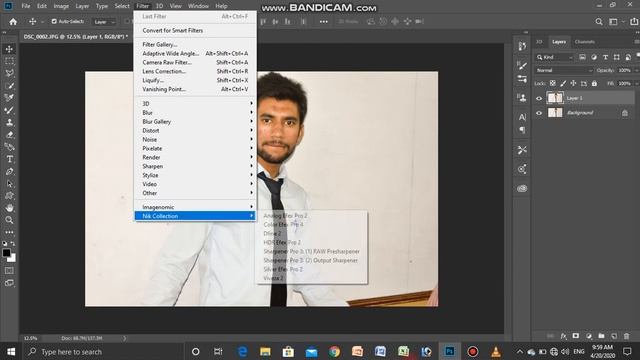
Task: Add a layer style fx button
Action: point(564,336)
